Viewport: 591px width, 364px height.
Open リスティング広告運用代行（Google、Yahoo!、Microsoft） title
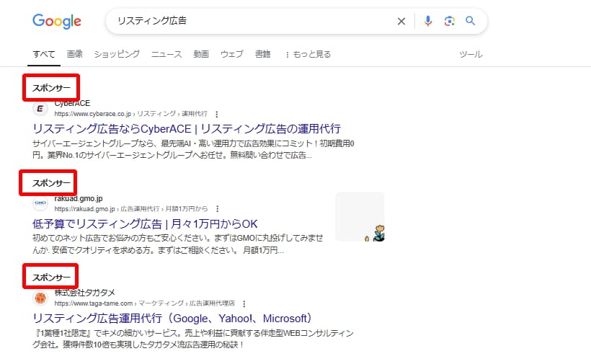pyautogui.click(x=172, y=319)
